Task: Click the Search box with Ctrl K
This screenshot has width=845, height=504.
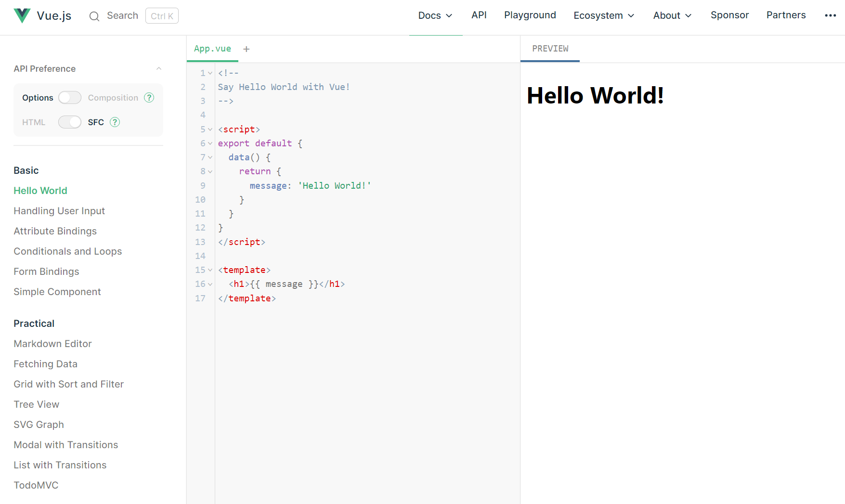Action: [133, 16]
